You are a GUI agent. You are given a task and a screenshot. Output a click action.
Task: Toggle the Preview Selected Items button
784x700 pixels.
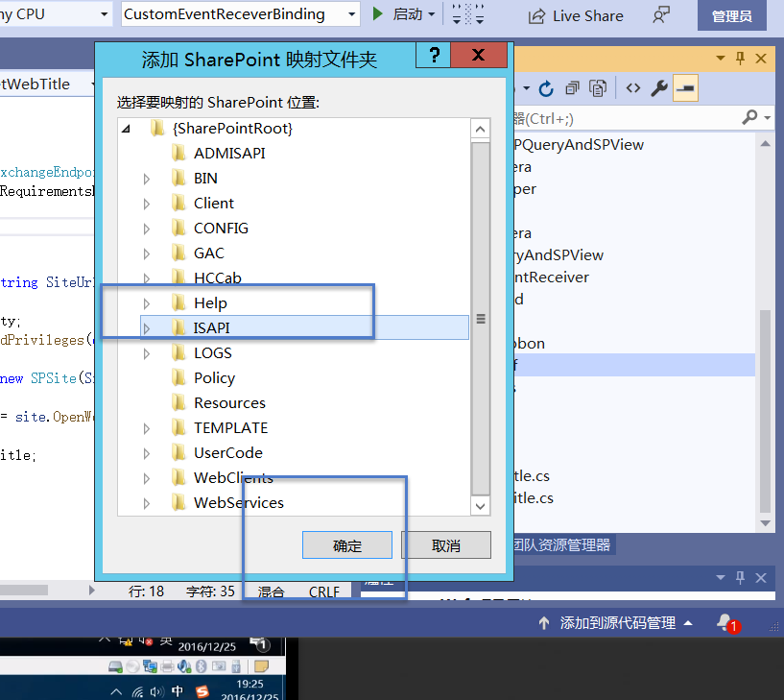pos(685,88)
